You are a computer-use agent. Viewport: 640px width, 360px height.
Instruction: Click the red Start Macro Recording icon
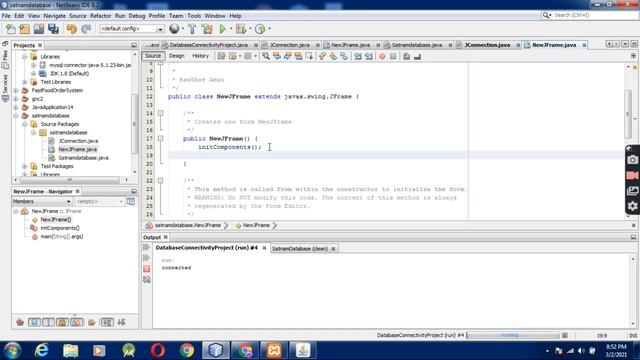click(x=382, y=56)
